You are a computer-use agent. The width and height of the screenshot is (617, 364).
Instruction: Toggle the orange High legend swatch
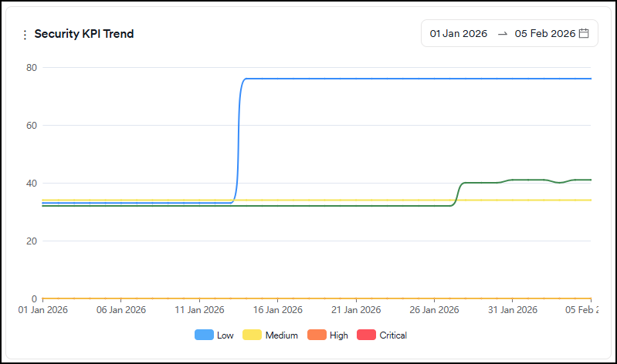(x=317, y=335)
